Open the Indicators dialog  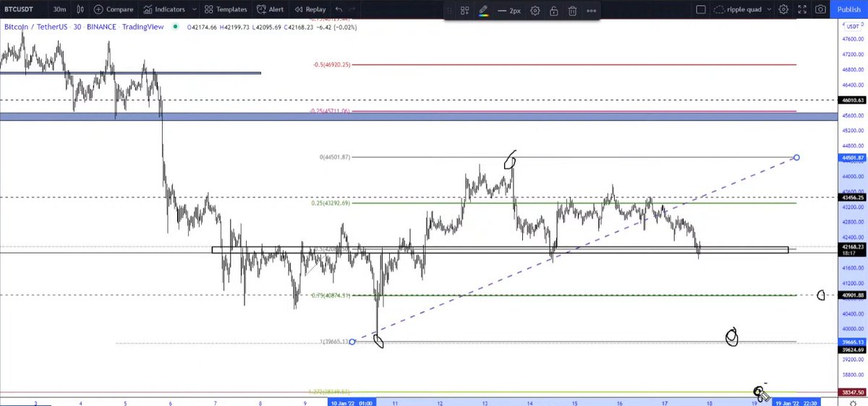click(x=163, y=9)
